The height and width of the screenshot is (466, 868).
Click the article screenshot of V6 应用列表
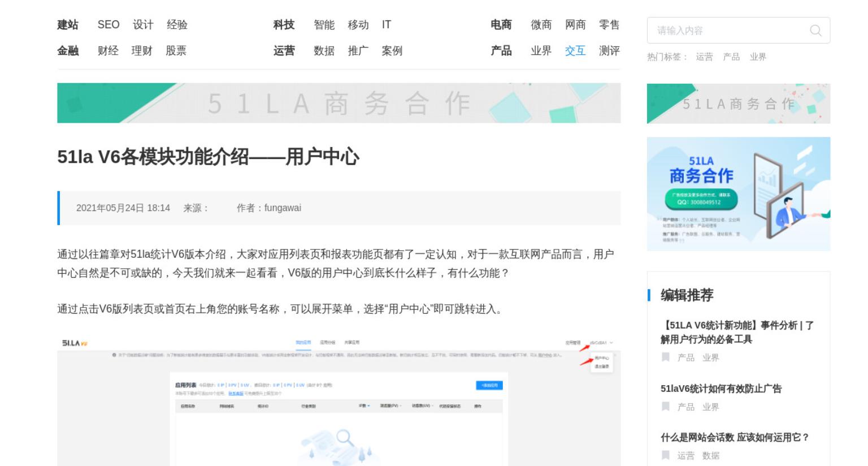point(339,400)
